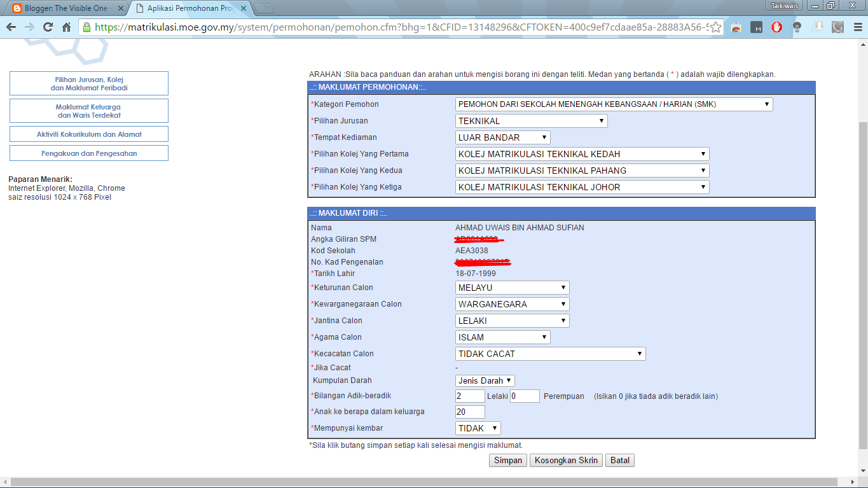Open Jantina Calon dropdown showing LELAKI

coord(512,321)
